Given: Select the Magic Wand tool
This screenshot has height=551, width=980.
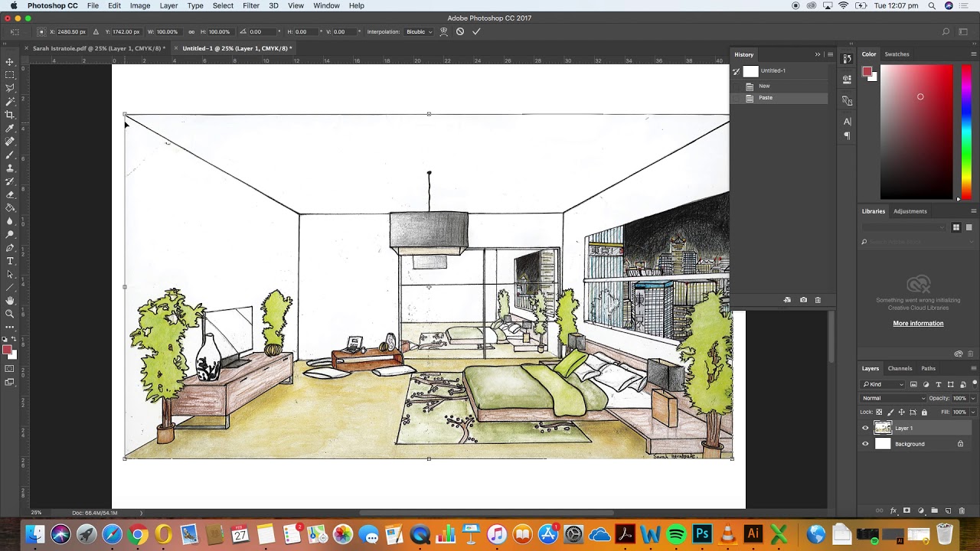Looking at the screenshot, I should click(10, 101).
